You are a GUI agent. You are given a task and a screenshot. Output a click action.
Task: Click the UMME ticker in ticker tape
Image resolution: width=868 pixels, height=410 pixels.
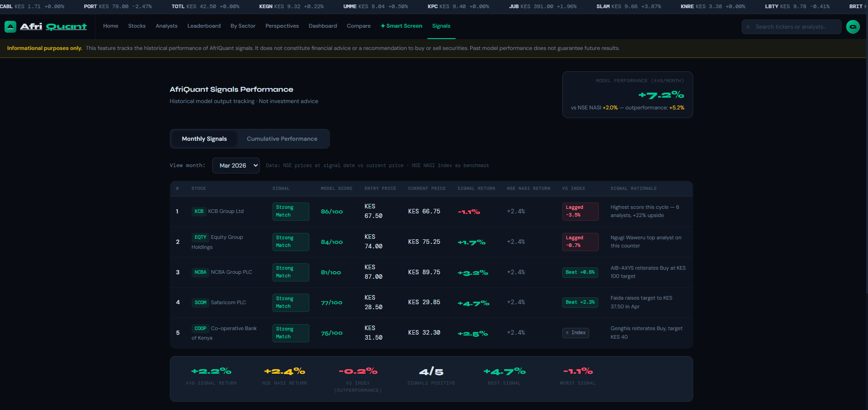(376, 6)
